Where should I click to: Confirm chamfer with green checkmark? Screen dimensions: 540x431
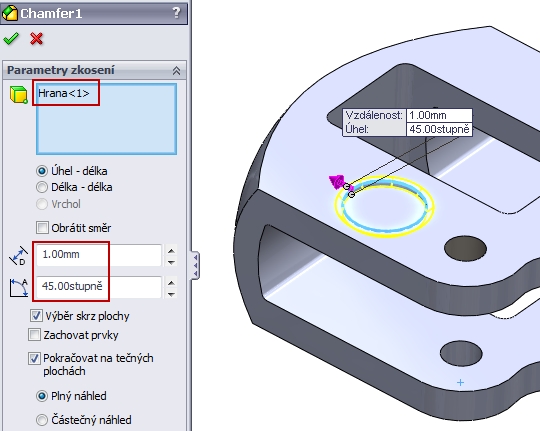pos(11,39)
